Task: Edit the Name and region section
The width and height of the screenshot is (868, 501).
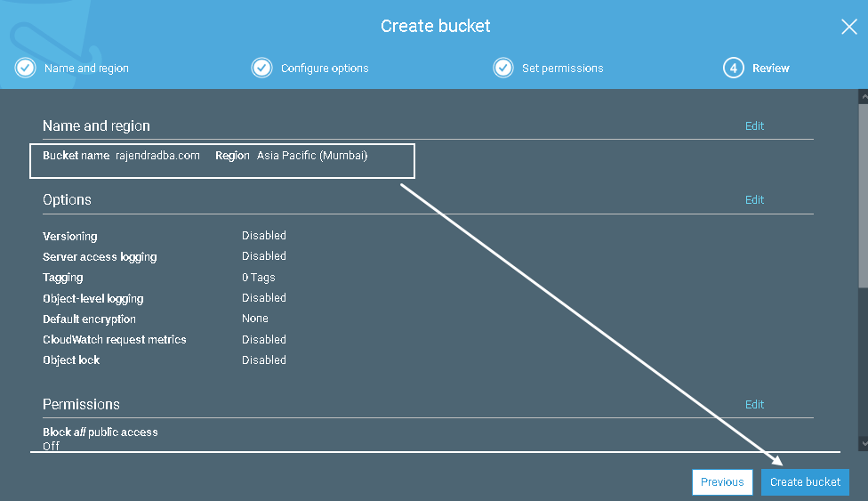Action: click(x=754, y=126)
